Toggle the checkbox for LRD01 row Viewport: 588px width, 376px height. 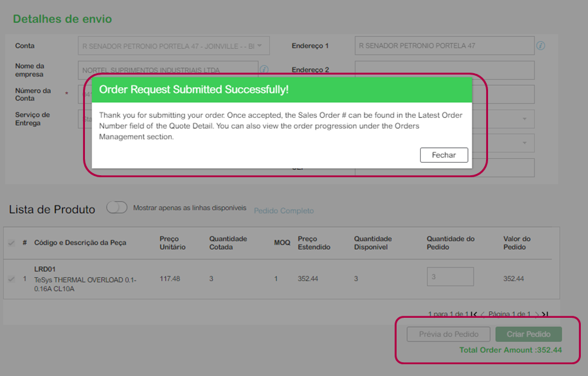(11, 279)
